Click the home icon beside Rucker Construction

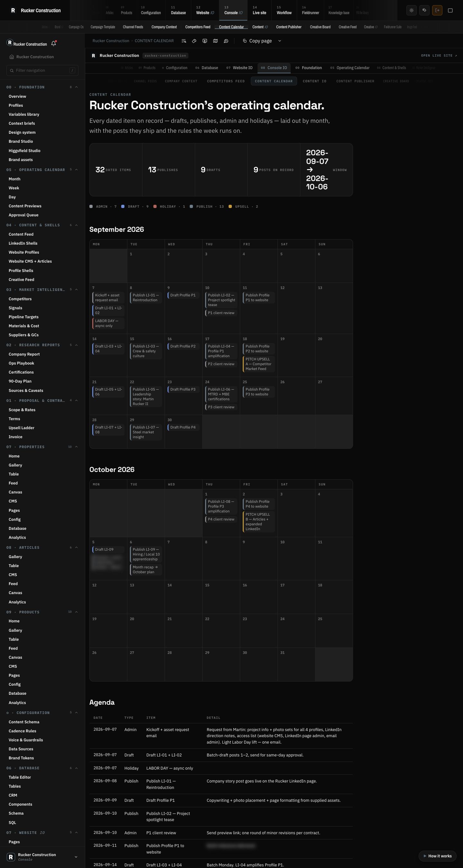point(12,57)
